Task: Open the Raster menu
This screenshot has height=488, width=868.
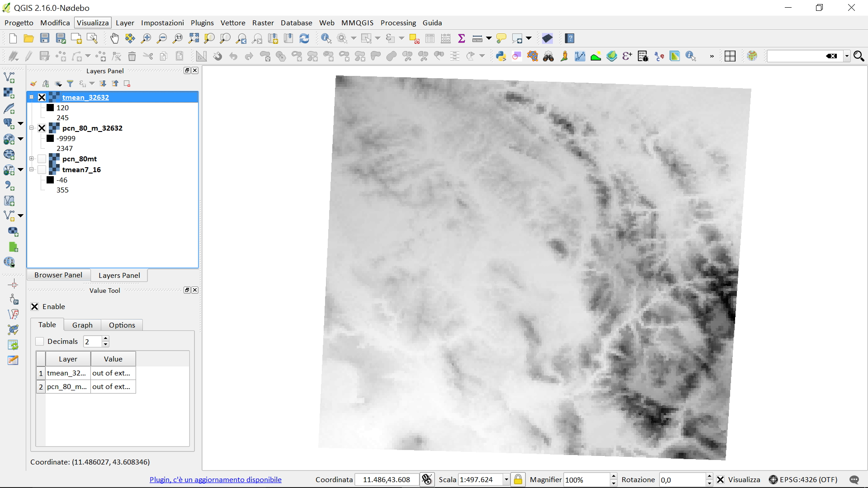Action: [263, 23]
